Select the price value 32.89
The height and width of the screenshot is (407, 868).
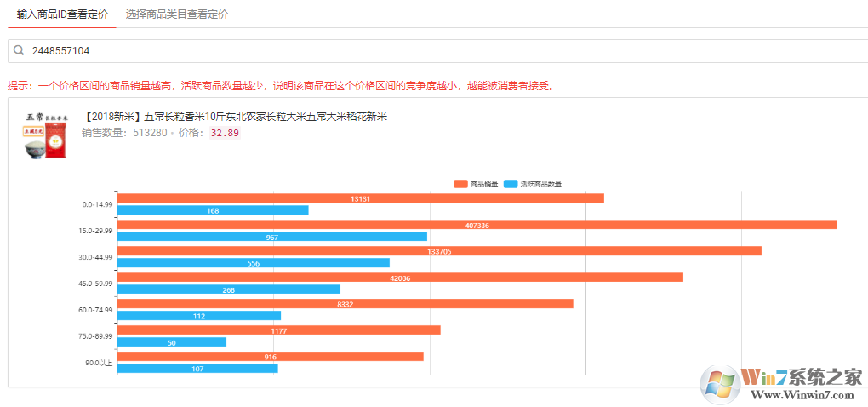pyautogui.click(x=225, y=133)
